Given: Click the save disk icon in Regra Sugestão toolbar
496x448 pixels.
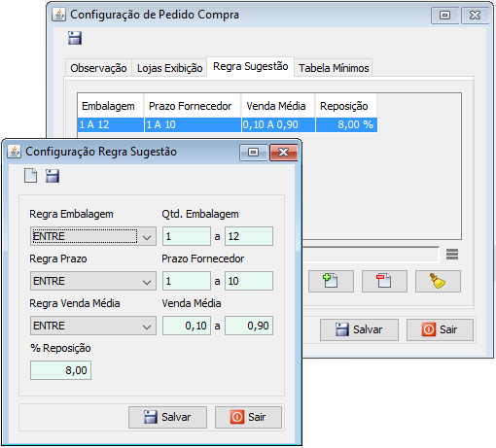Looking at the screenshot, I should click(x=53, y=176).
